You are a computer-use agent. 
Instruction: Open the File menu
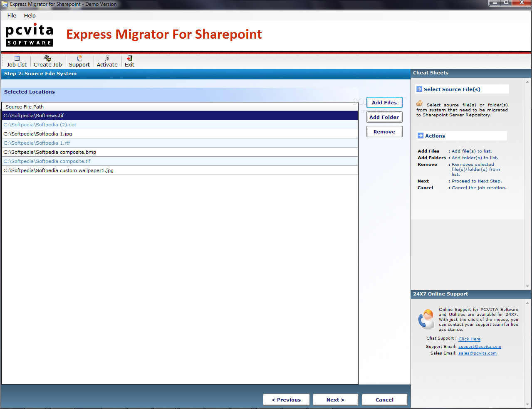click(12, 15)
